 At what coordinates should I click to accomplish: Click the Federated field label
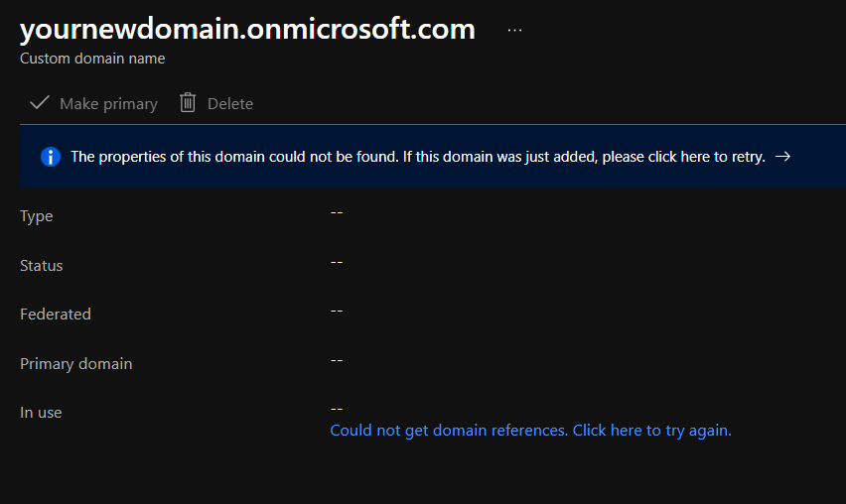coord(56,315)
